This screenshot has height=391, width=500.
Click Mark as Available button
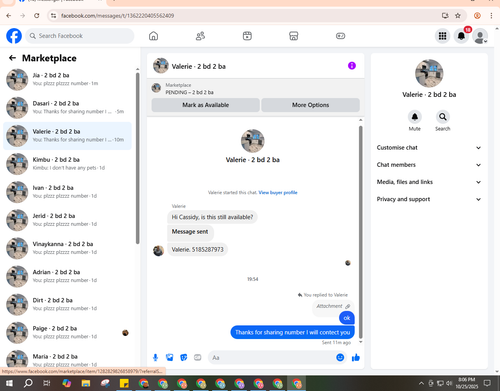pos(205,105)
